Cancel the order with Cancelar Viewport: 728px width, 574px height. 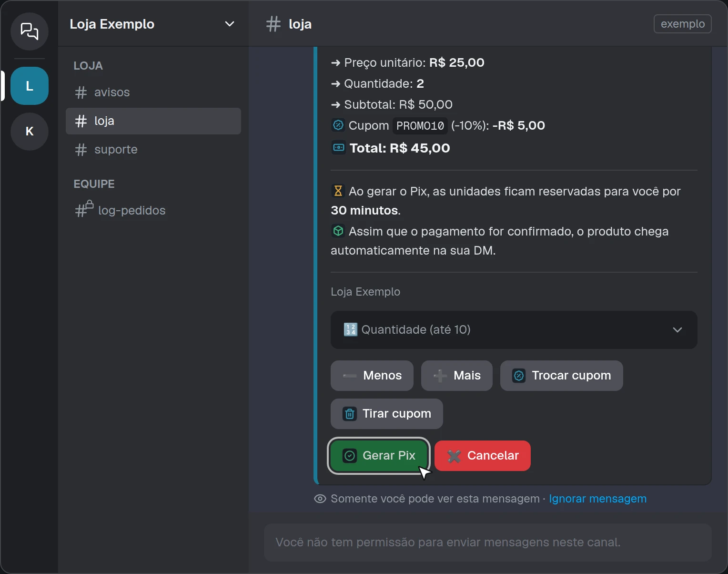[483, 456]
